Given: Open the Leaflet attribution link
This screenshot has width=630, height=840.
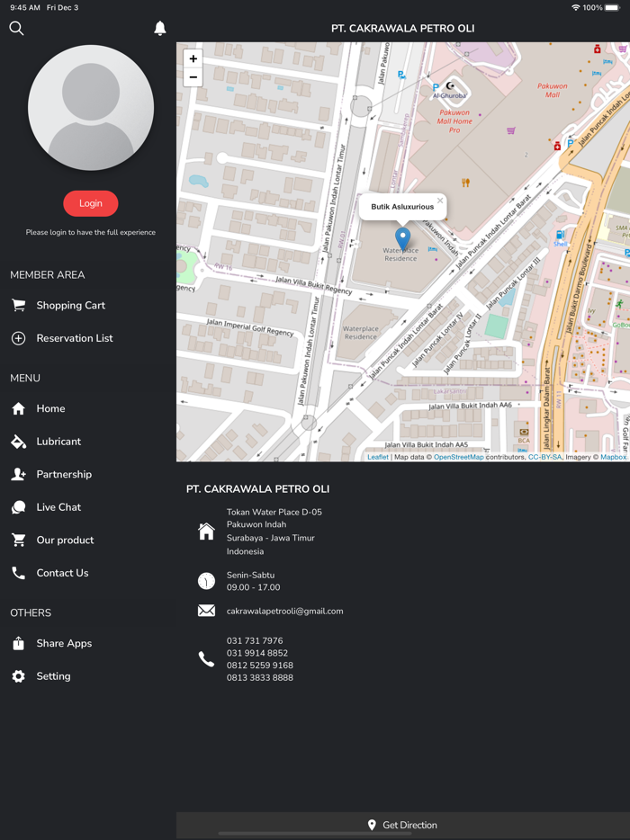Looking at the screenshot, I should point(378,457).
